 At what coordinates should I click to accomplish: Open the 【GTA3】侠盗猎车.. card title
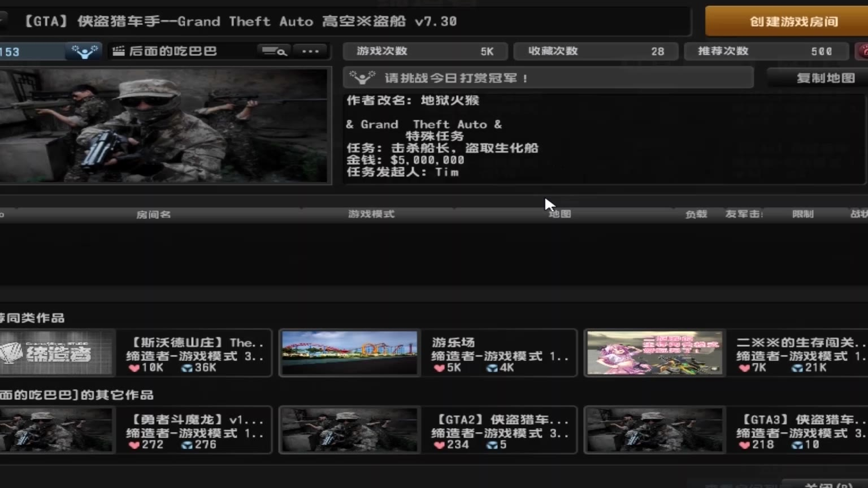pyautogui.click(x=802, y=420)
